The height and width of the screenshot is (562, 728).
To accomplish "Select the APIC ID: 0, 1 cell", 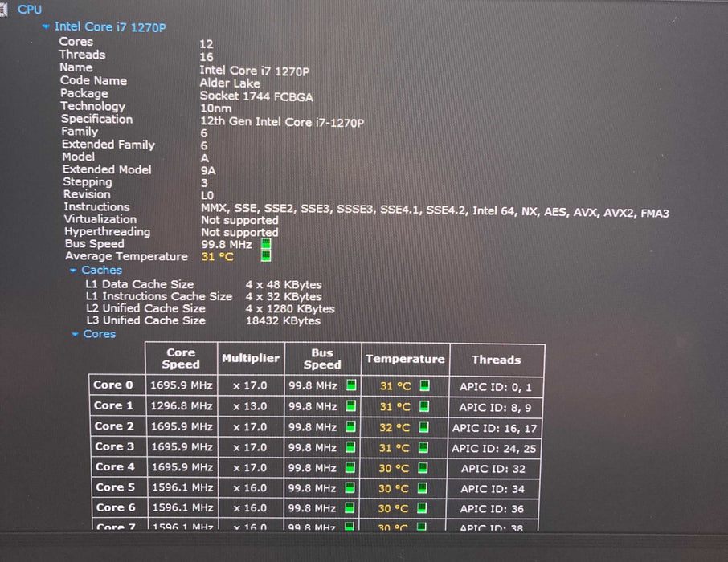I will pyautogui.click(x=496, y=387).
